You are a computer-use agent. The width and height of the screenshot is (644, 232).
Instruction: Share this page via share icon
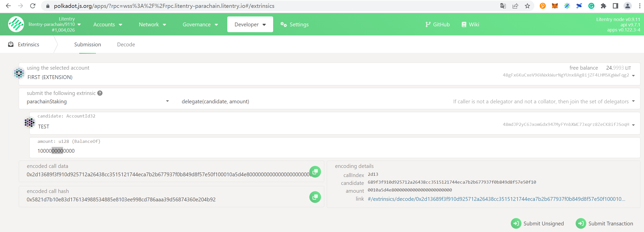point(515,6)
